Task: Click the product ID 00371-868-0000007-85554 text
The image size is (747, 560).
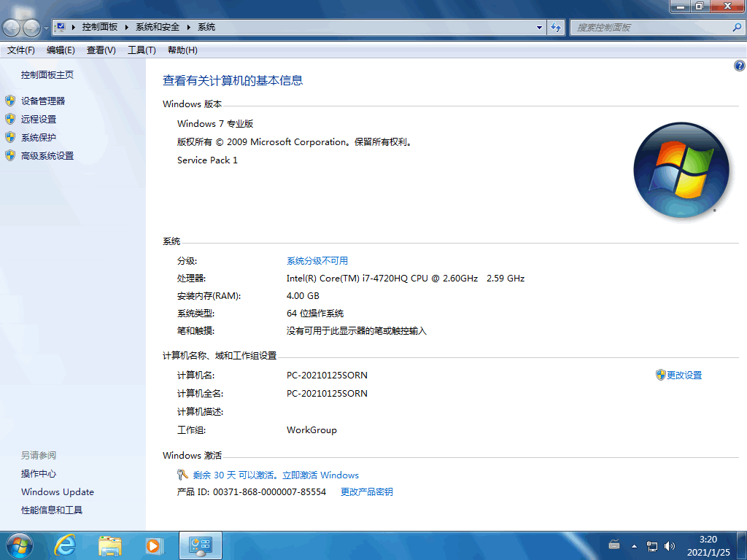Action: (269, 491)
